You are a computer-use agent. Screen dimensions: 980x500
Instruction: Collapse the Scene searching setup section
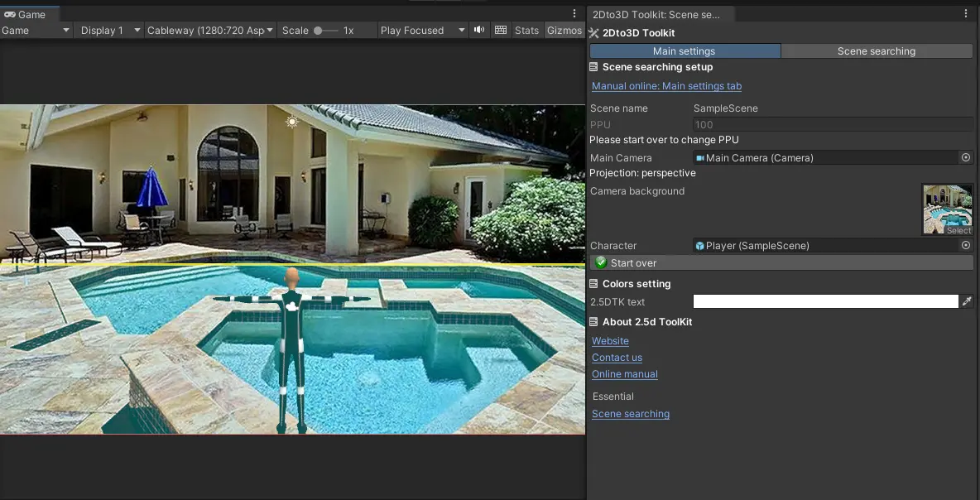click(x=657, y=67)
